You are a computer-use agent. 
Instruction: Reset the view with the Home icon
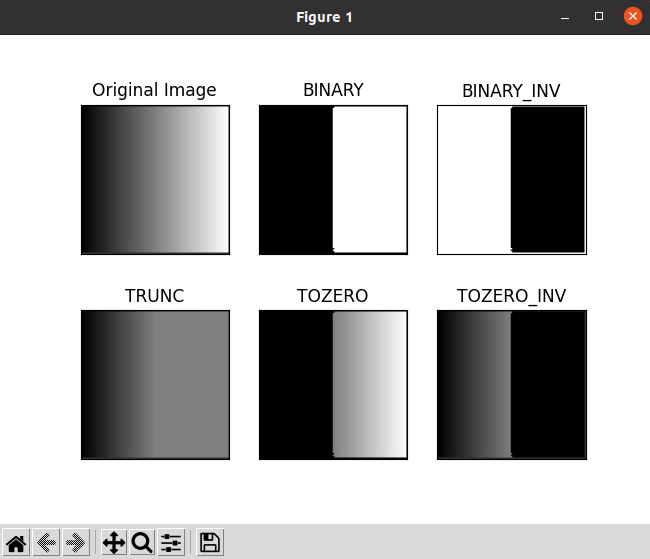pyautogui.click(x=17, y=542)
